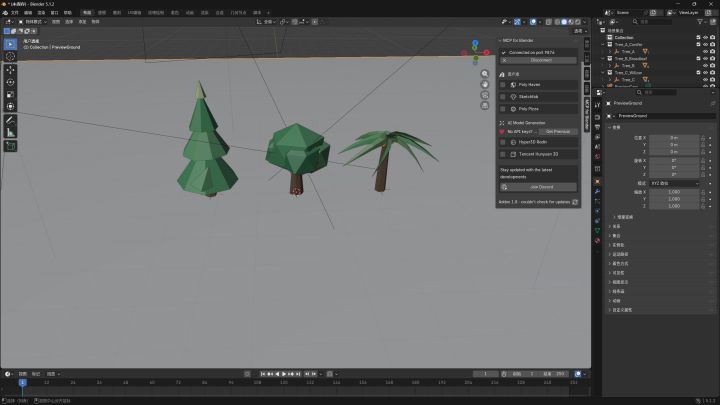Screen dimensions: 720x405
Task: Click the Join Discord button
Action: click(x=538, y=187)
